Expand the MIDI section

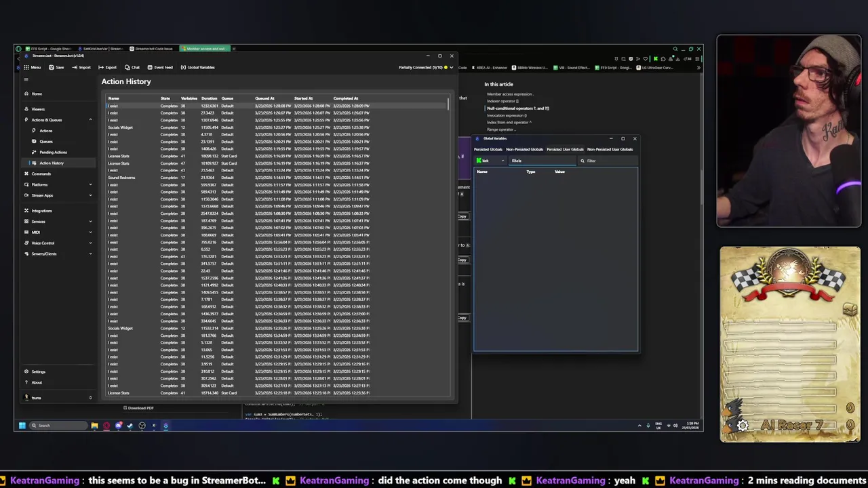click(58, 232)
